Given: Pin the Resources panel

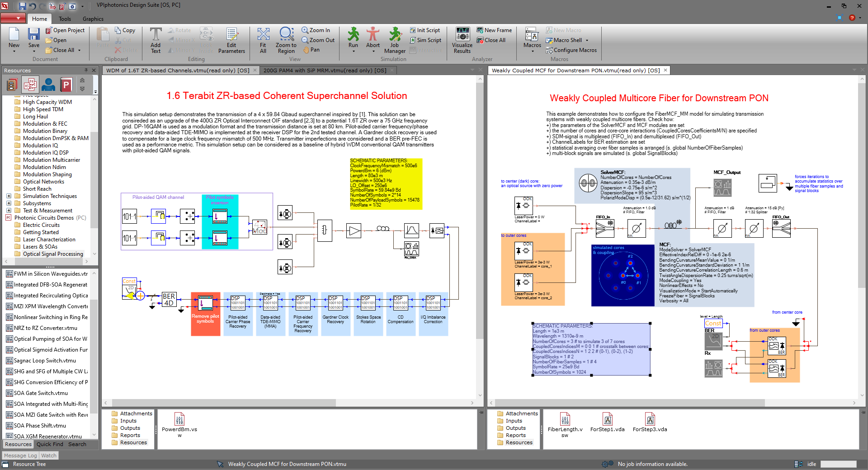Looking at the screenshot, I should [x=86, y=70].
